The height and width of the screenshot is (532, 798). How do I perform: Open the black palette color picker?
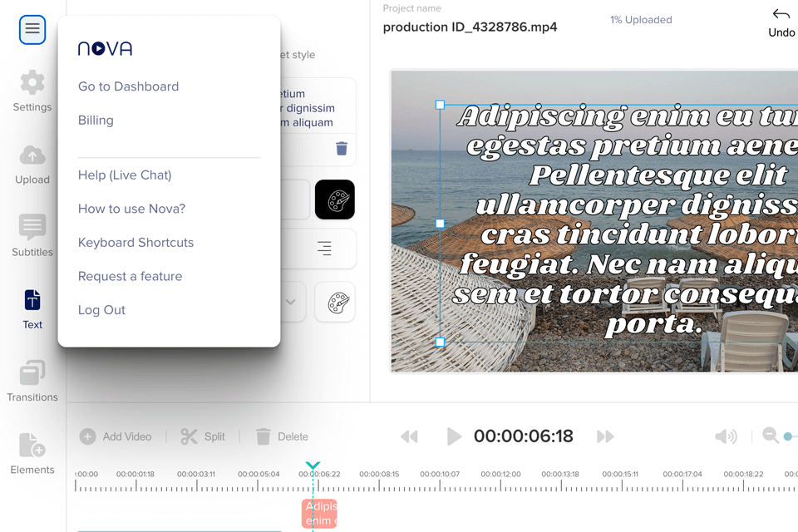point(335,199)
